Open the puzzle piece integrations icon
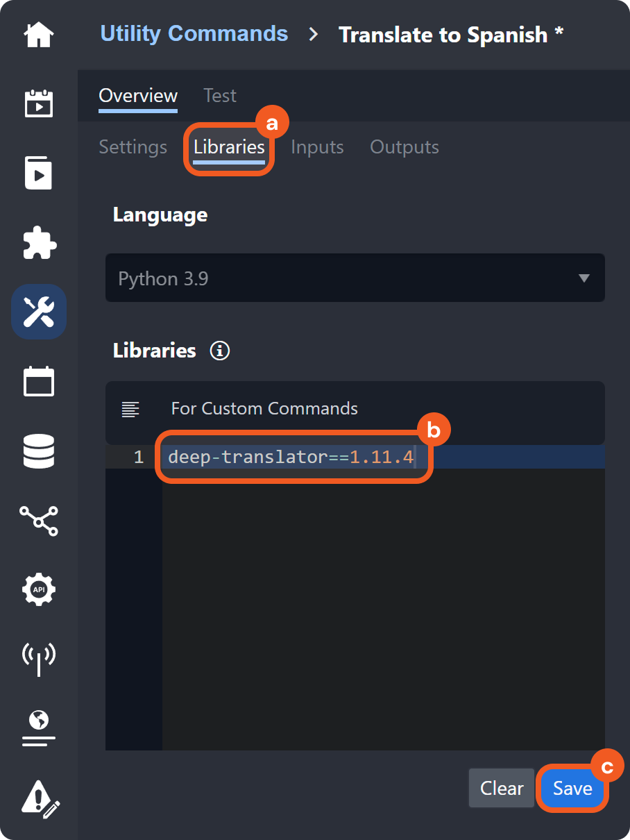This screenshot has height=840, width=630. (x=39, y=242)
